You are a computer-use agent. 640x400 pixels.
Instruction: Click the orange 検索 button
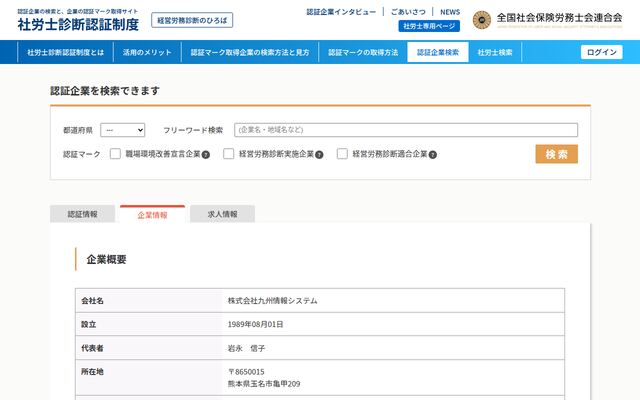tap(556, 154)
